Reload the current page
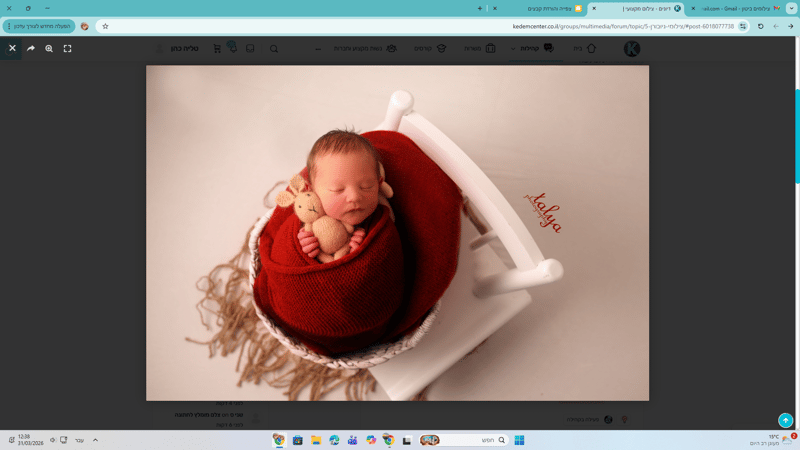The image size is (800, 450). coord(761,27)
